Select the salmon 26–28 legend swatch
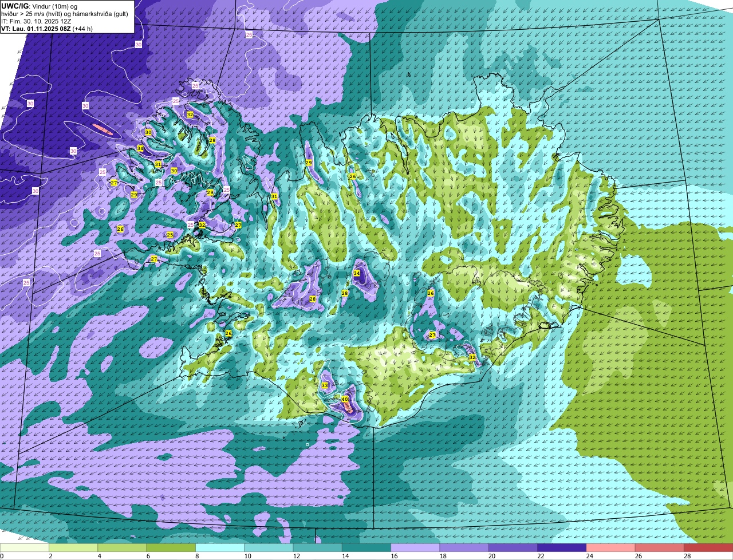This screenshot has height=560, width=733. coord(660,548)
